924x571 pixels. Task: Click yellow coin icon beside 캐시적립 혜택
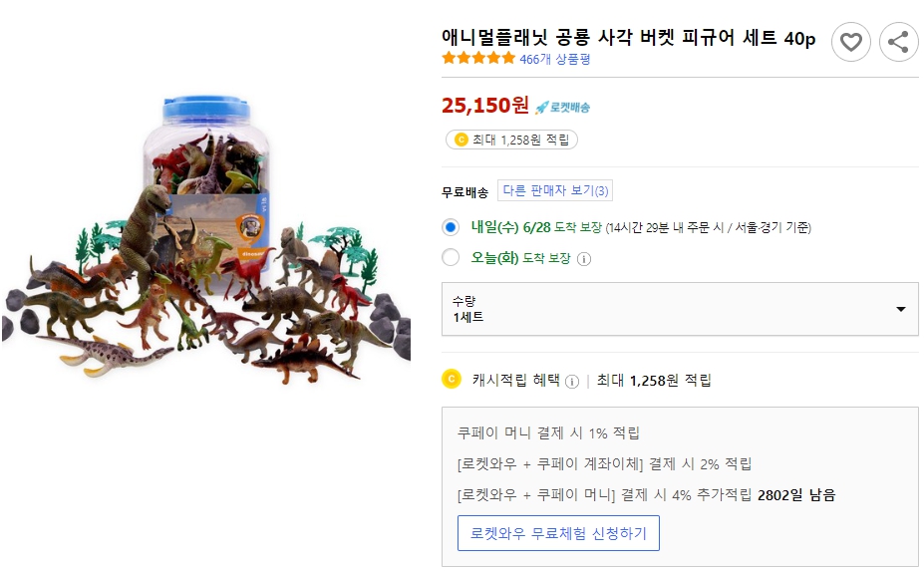point(452,380)
